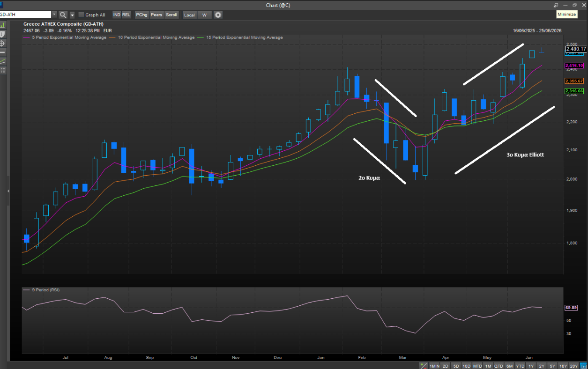Click the GD-ATH symbol input field

25,15
